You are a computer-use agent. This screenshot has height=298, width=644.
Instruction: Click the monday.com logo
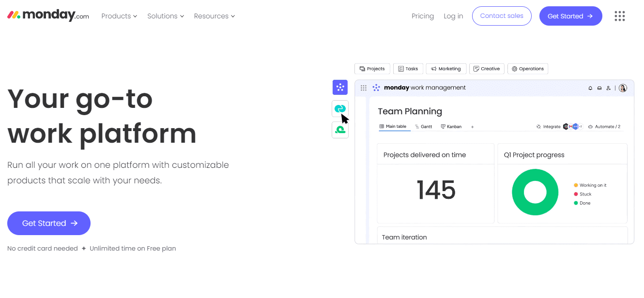(48, 15)
